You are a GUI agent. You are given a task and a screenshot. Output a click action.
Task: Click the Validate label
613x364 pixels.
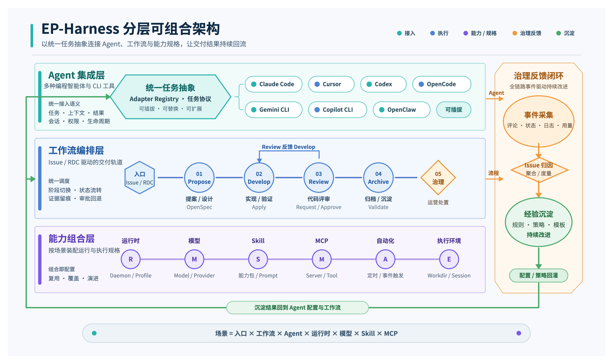378,207
